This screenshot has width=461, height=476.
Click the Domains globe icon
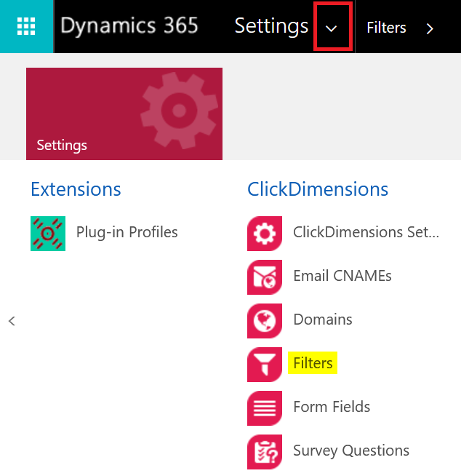point(265,321)
